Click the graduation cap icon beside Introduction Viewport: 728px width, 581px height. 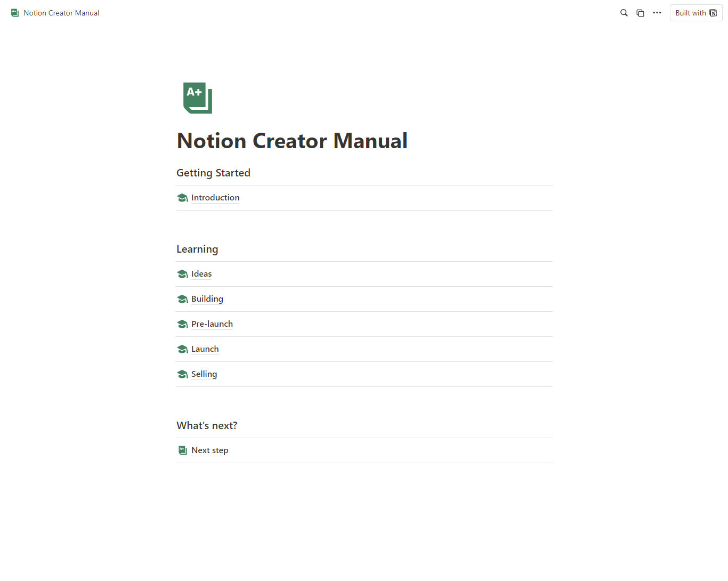coord(182,198)
